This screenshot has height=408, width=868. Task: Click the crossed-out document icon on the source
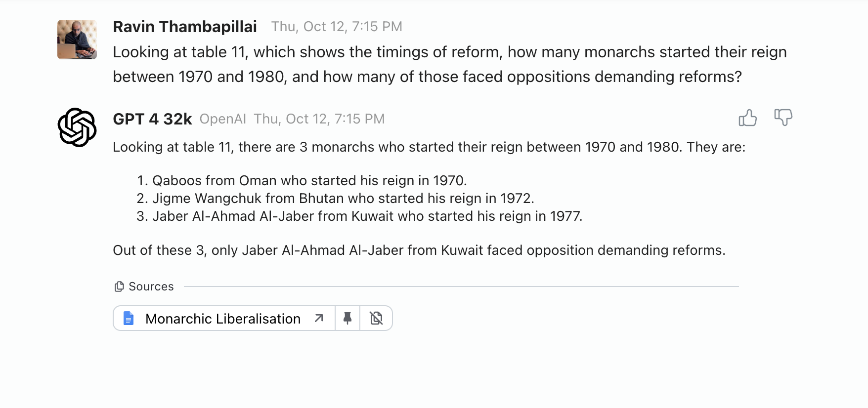point(376,318)
